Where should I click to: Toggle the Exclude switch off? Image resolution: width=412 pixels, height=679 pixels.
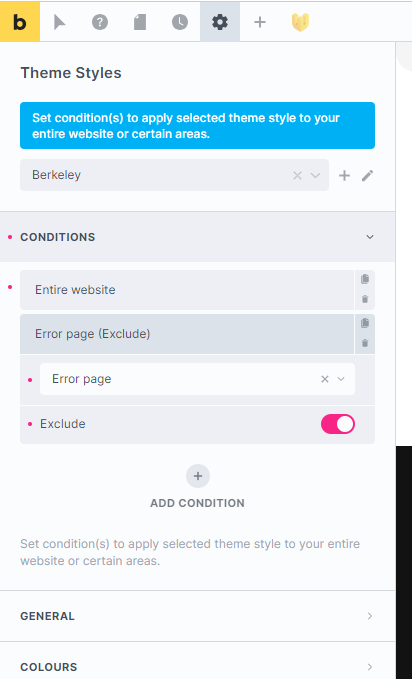click(x=338, y=424)
